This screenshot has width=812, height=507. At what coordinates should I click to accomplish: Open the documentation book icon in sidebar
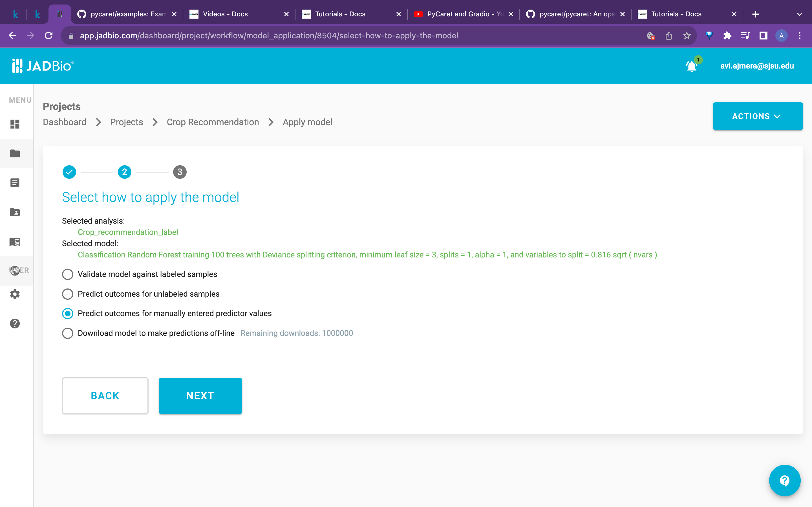pos(15,242)
